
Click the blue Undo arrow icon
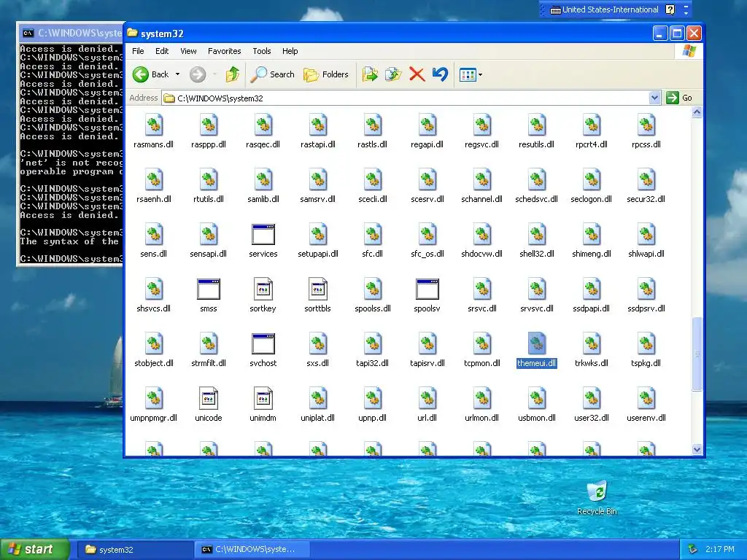point(440,74)
